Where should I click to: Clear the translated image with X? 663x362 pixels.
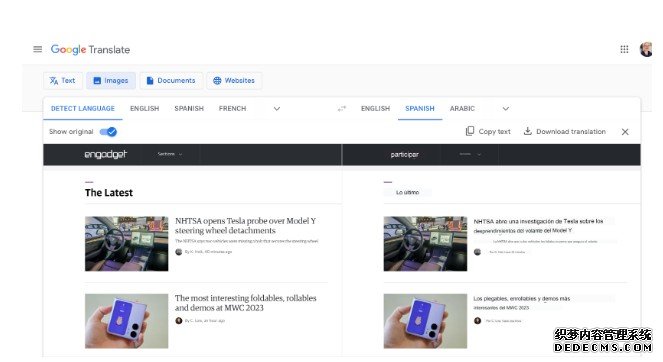pyautogui.click(x=625, y=132)
